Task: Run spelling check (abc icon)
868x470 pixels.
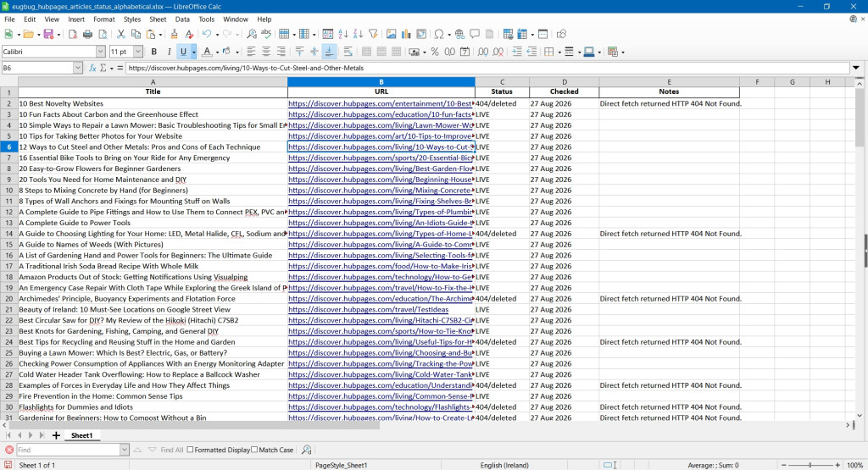Action: coord(266,34)
